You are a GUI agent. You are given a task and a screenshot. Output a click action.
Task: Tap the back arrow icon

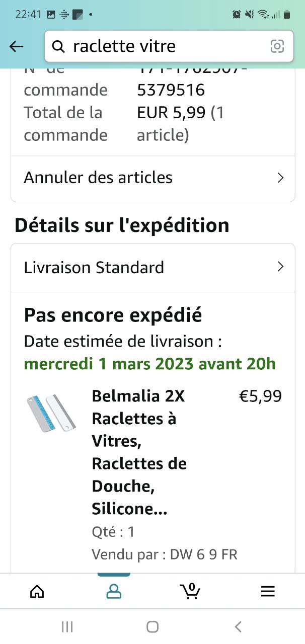pos(17,47)
